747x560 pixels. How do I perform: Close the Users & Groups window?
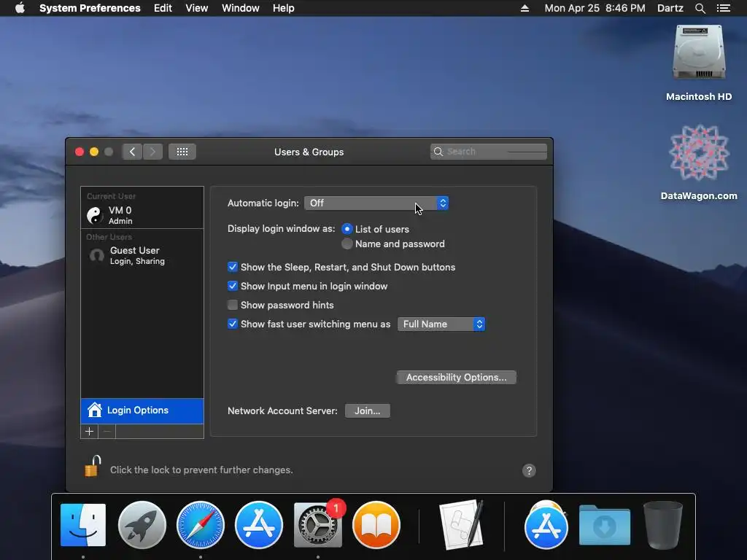[80, 152]
